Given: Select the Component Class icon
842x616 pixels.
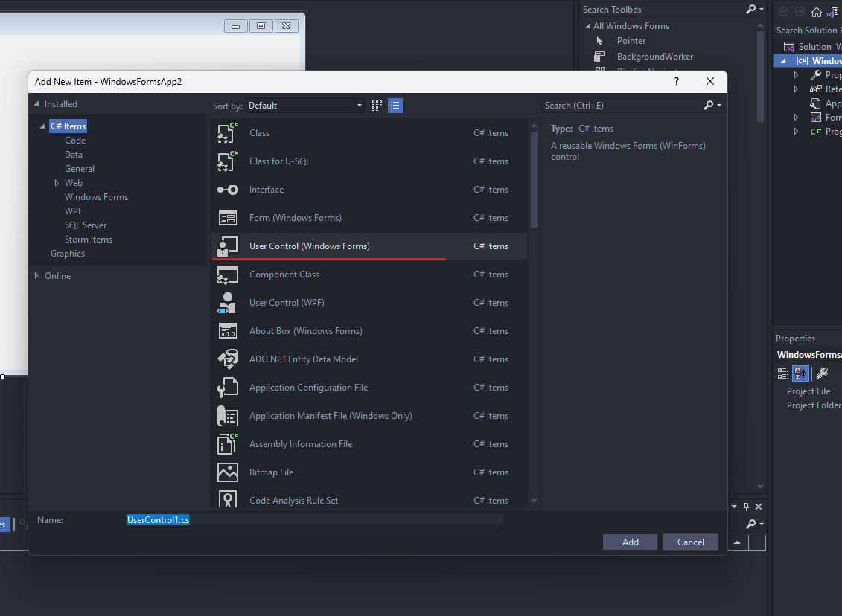Looking at the screenshot, I should 228,275.
